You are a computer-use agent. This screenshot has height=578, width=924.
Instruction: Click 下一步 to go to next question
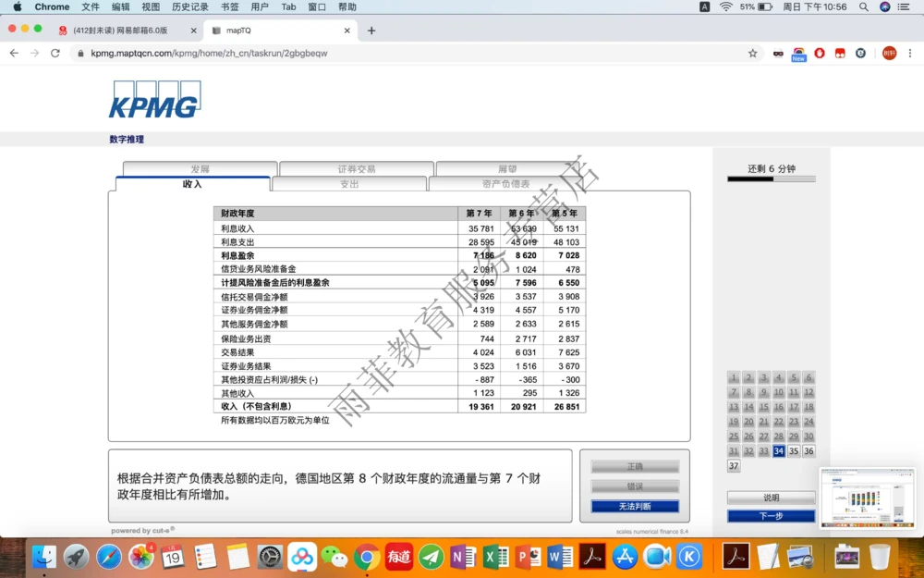click(770, 515)
